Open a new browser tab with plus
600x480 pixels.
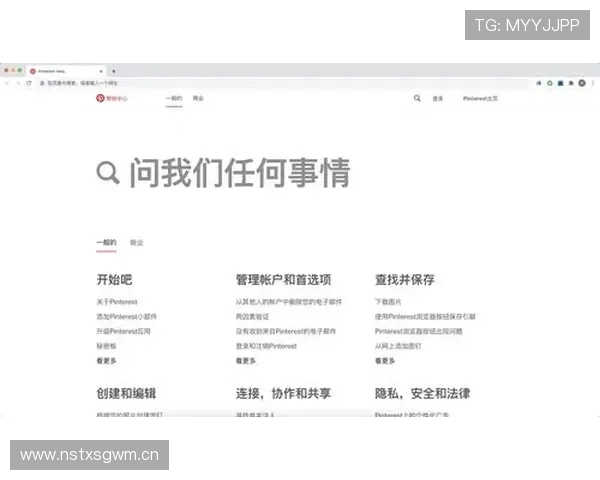pos(114,71)
